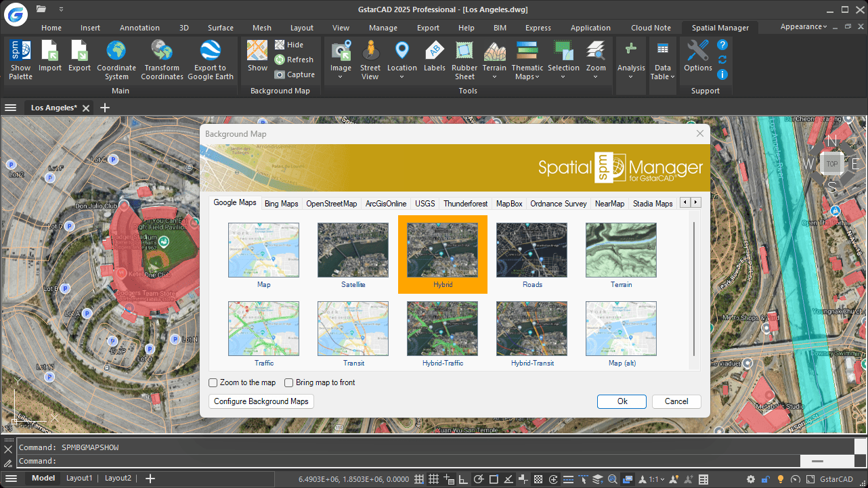Open the Appearance dropdown
868x488 pixels.
coord(804,27)
